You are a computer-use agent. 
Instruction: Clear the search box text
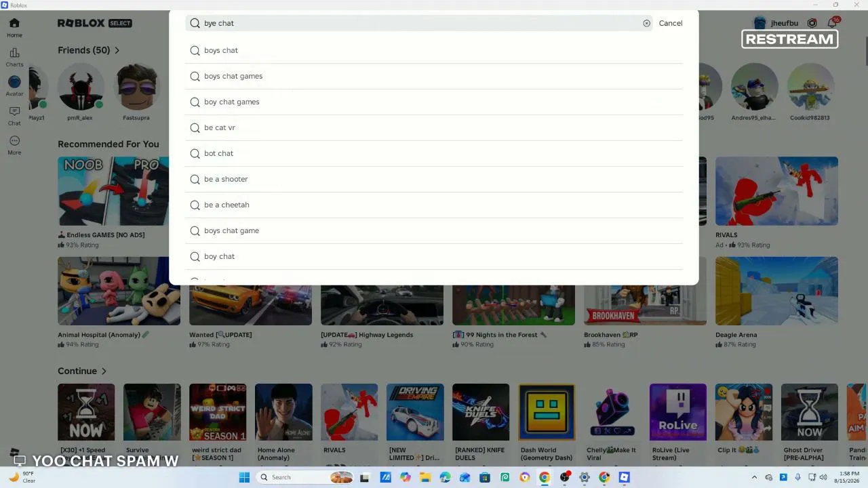pyautogui.click(x=646, y=23)
